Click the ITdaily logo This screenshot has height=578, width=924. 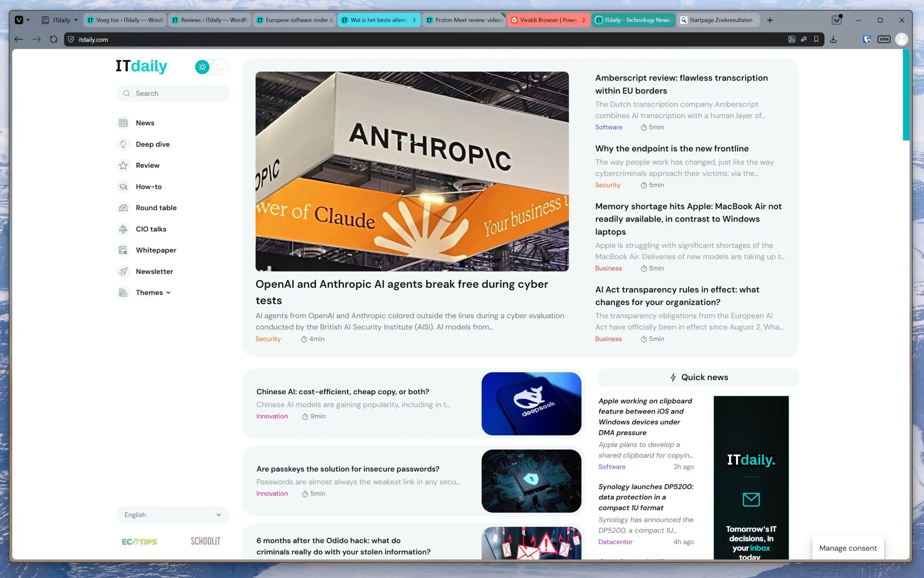(141, 66)
